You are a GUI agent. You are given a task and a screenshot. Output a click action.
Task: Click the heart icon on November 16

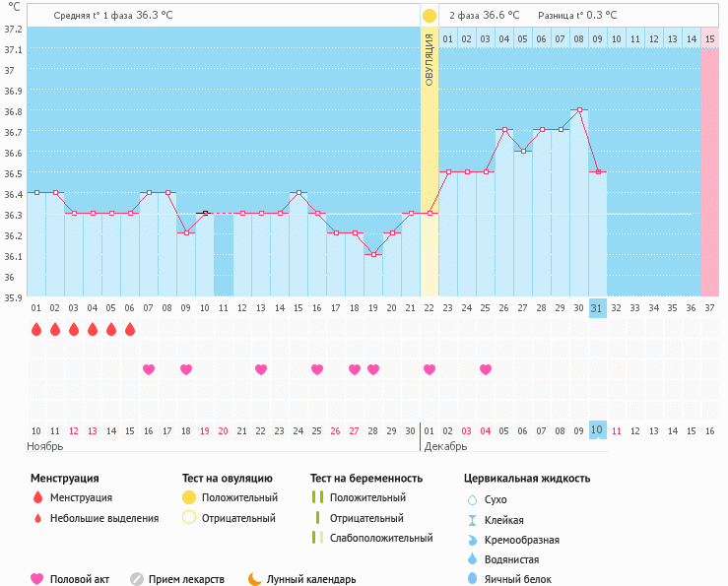click(149, 369)
